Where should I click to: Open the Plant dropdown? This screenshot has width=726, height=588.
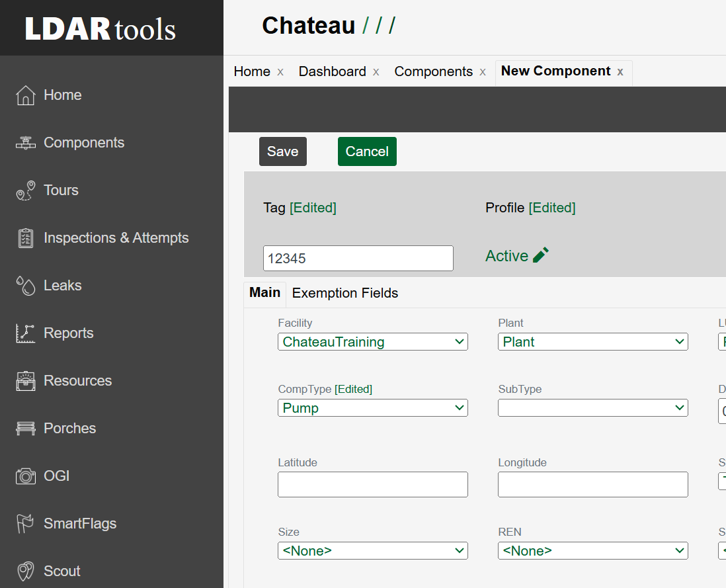coord(592,342)
